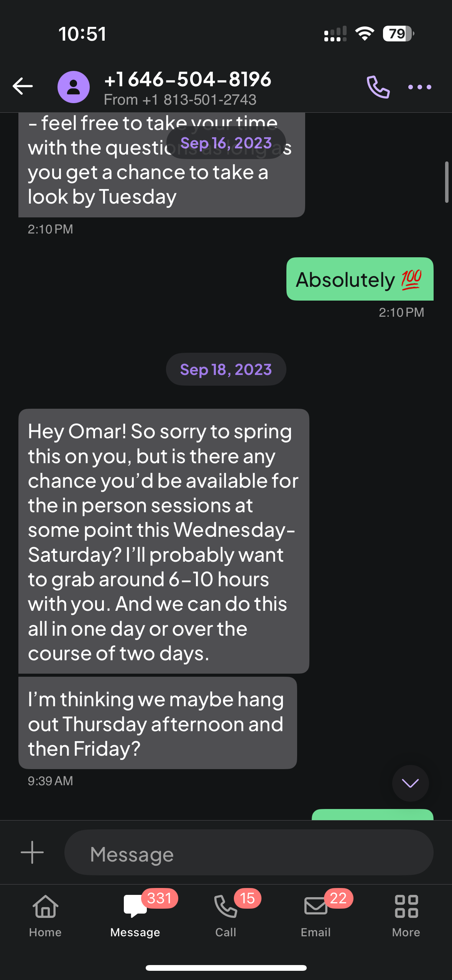Tap the floating Sep 16, 2023 date label
This screenshot has width=452, height=980.
point(226,143)
